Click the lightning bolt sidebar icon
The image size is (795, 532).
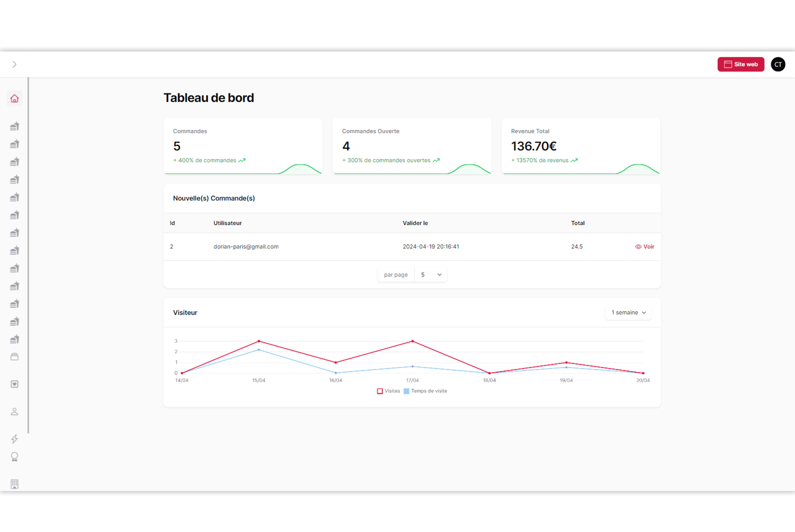tap(15, 439)
